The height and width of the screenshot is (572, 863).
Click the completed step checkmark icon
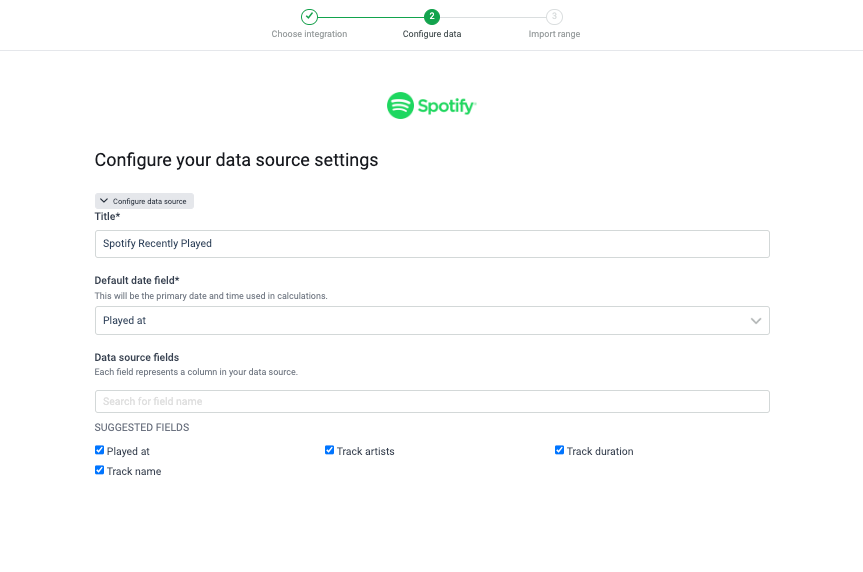click(309, 16)
